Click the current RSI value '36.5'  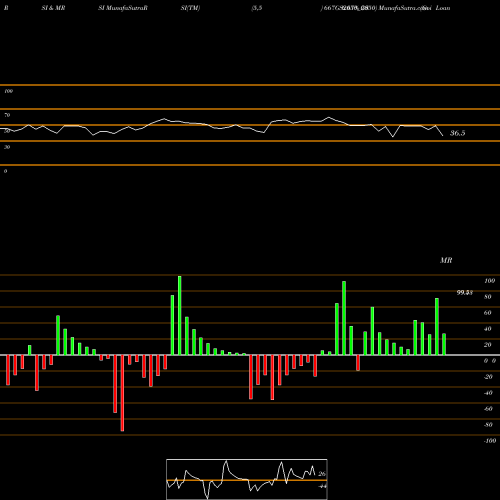point(457,133)
